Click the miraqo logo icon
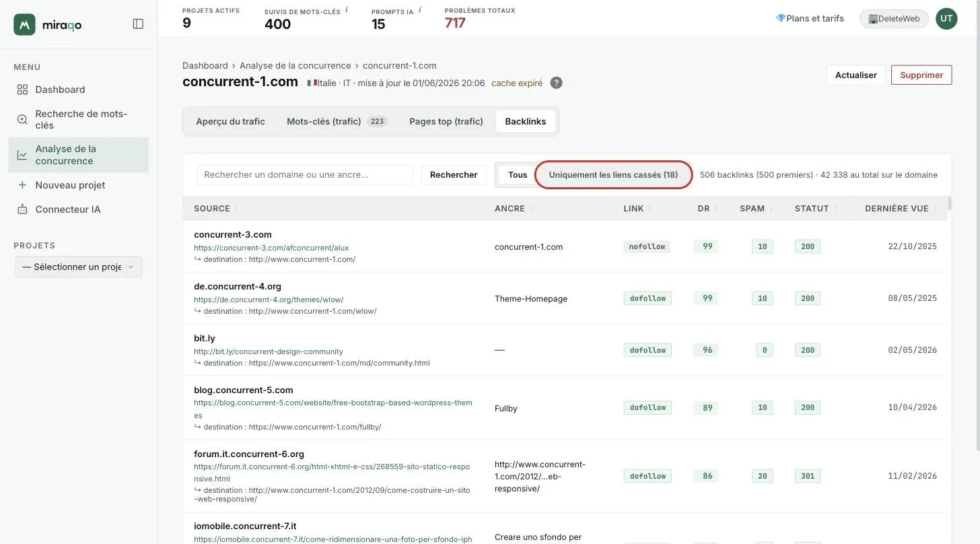The image size is (980, 544). tap(25, 24)
